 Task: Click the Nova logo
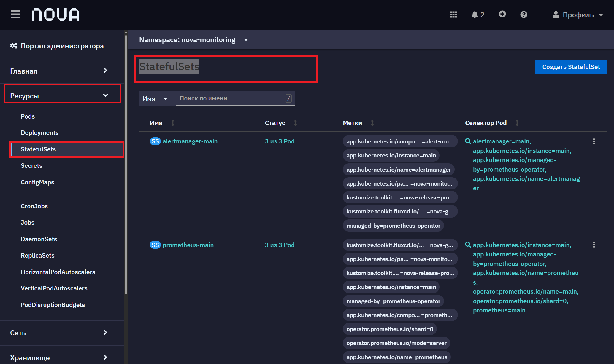(55, 15)
